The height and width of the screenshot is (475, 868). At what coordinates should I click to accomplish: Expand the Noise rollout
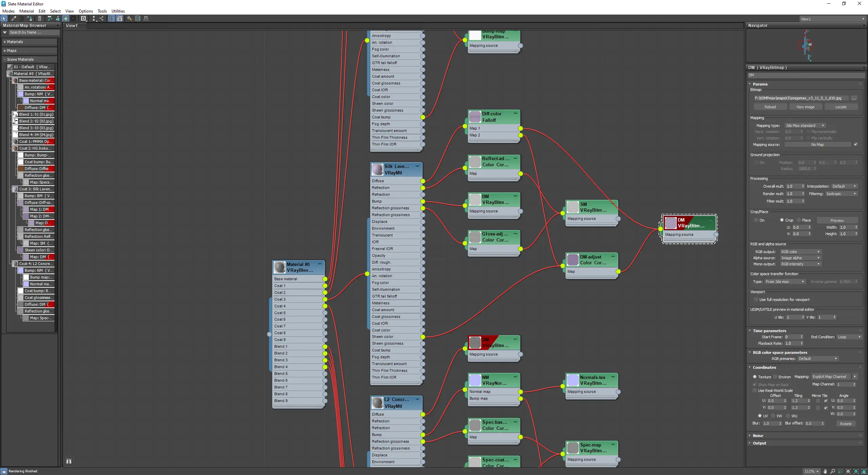coord(758,436)
